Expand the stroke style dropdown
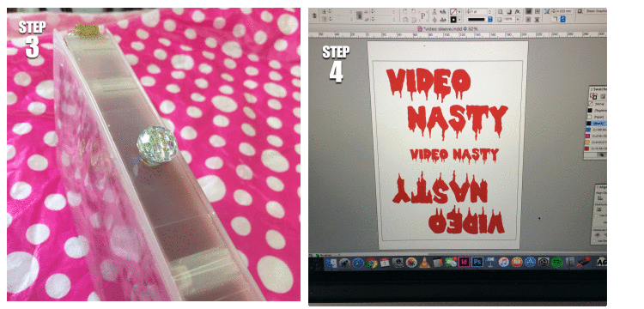Image resolution: width=644 pixels, height=309 pixels. tap(490, 19)
